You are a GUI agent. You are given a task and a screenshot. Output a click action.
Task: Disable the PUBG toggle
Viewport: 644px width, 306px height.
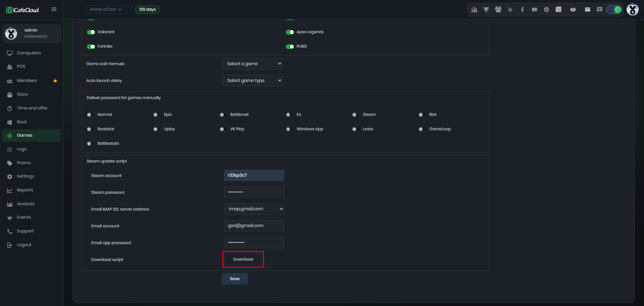coord(290,47)
